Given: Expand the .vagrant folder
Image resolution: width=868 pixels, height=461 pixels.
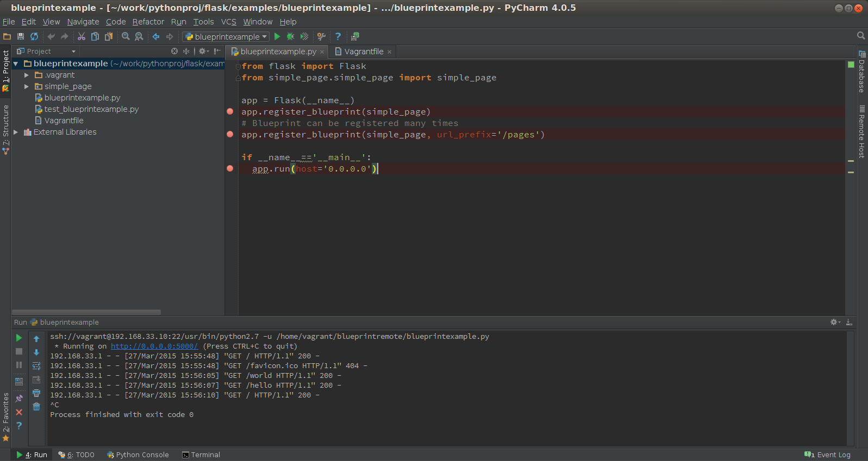Looking at the screenshot, I should (27, 75).
